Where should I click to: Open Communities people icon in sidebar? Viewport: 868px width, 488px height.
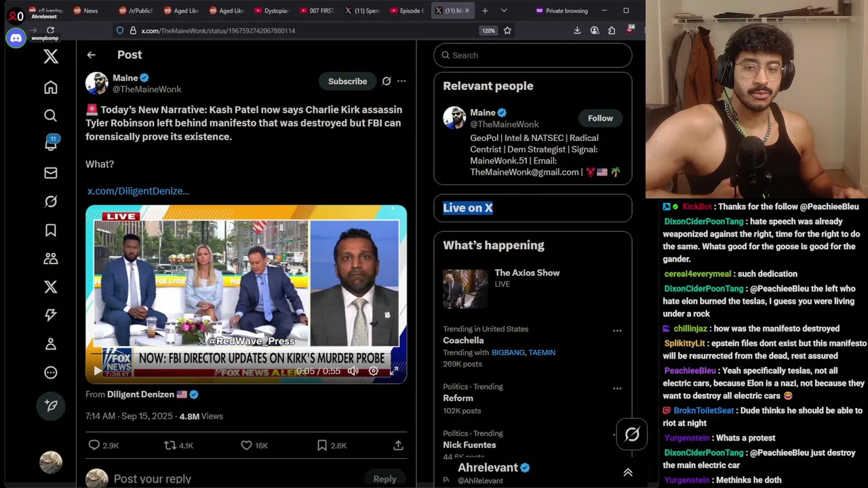click(51, 258)
